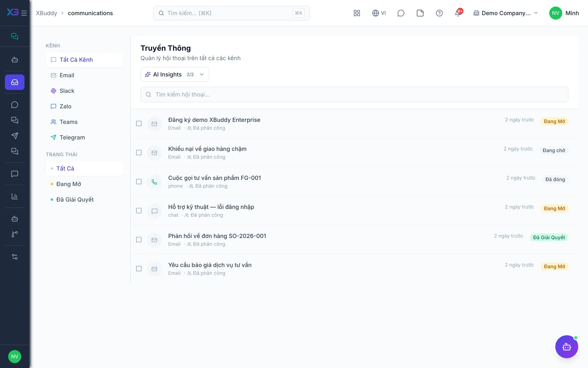Open the apps grid icon
The height and width of the screenshot is (368, 588).
click(x=357, y=13)
